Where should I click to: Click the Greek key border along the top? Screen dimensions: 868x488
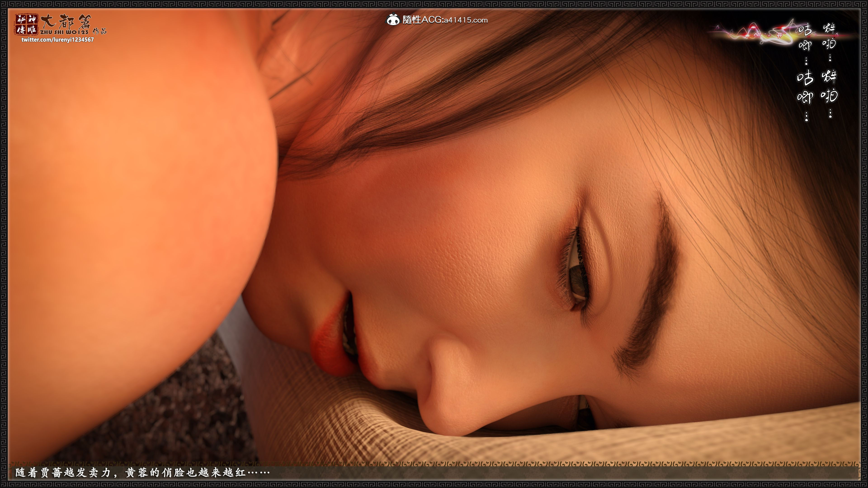click(x=434, y=4)
